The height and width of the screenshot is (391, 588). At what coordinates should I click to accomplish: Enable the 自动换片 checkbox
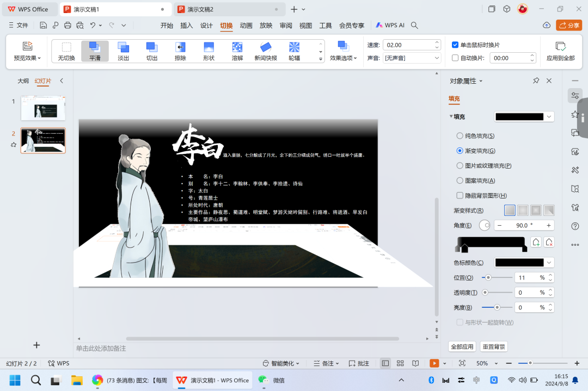(x=455, y=58)
